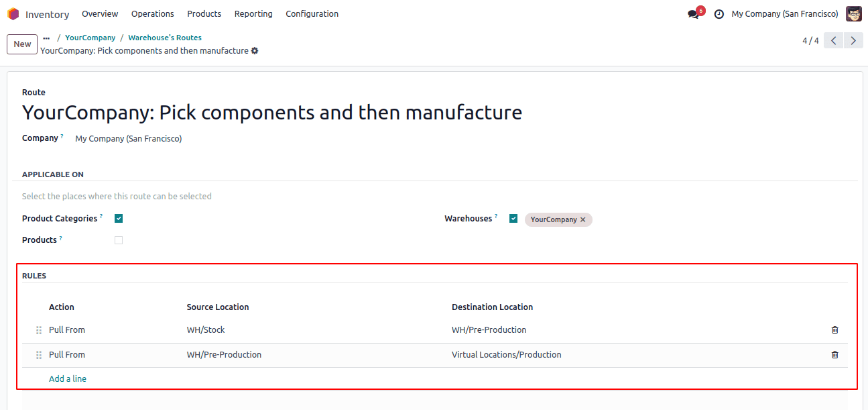Toggle the Product Categories checkbox
The height and width of the screenshot is (410, 868).
[119, 219]
